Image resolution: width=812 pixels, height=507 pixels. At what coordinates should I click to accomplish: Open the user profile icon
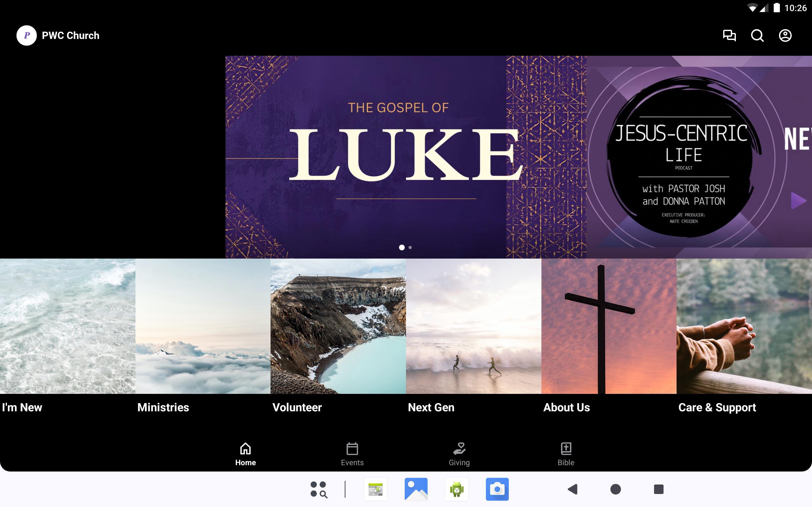pyautogui.click(x=785, y=35)
